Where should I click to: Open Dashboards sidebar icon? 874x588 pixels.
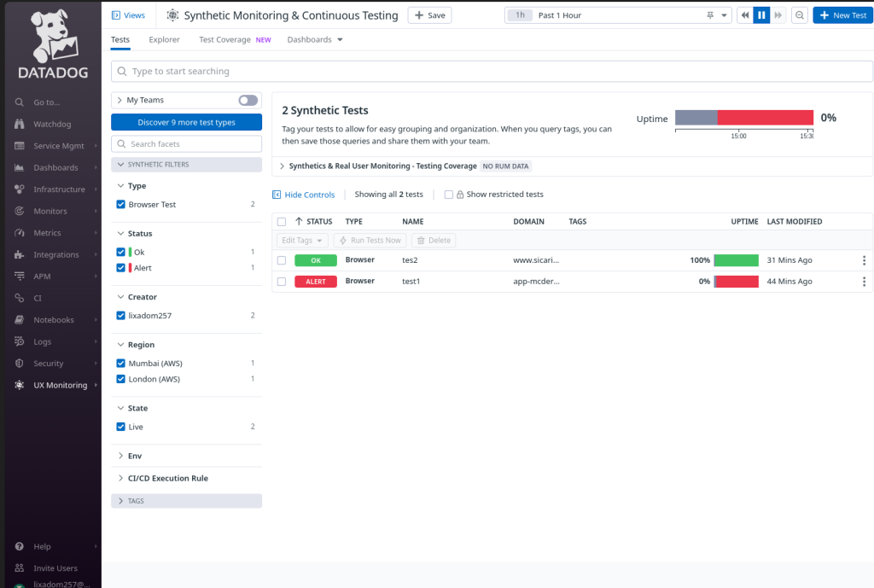pos(20,168)
